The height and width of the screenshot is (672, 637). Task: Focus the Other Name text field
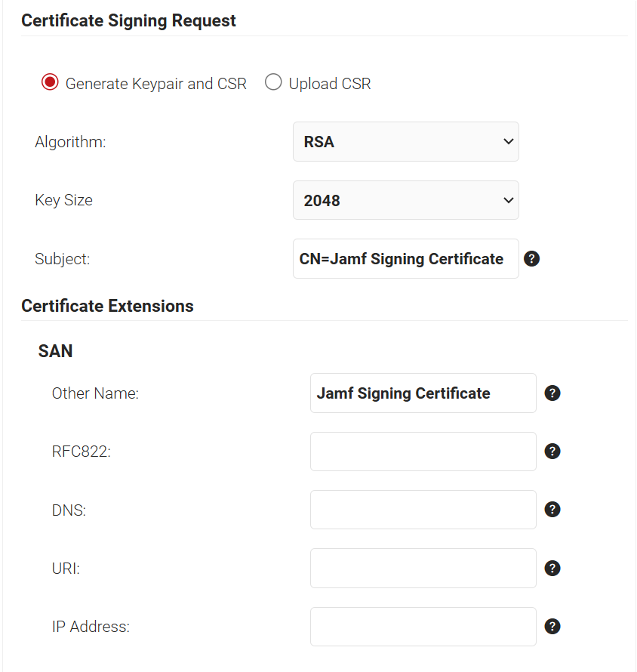[423, 393]
